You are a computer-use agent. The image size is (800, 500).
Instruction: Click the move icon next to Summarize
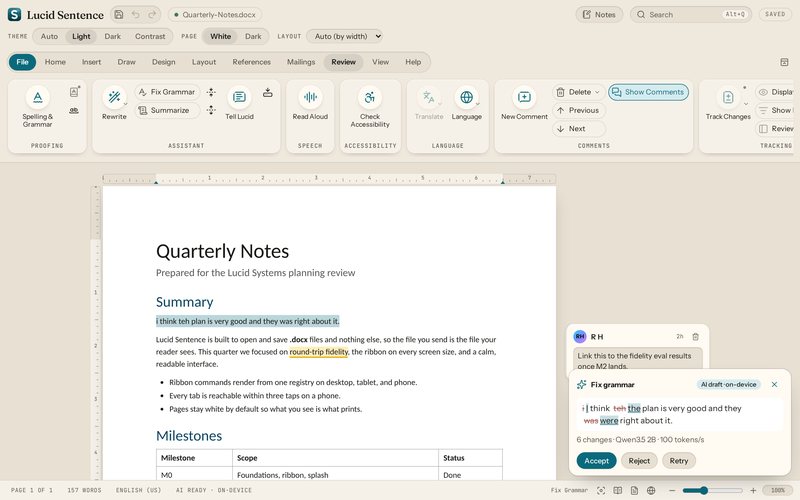[211, 110]
